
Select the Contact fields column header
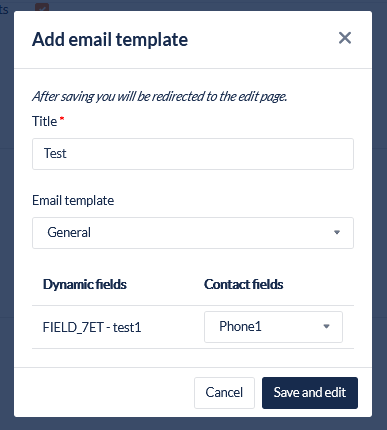tap(243, 284)
